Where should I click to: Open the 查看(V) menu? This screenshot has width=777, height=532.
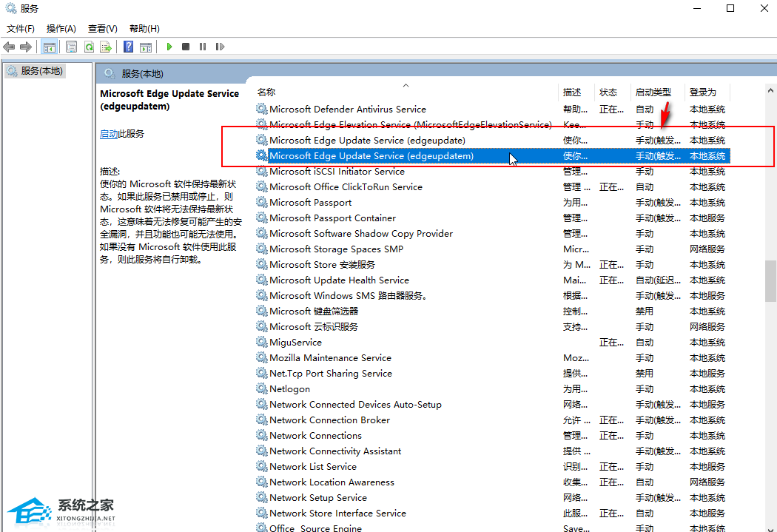pos(103,29)
